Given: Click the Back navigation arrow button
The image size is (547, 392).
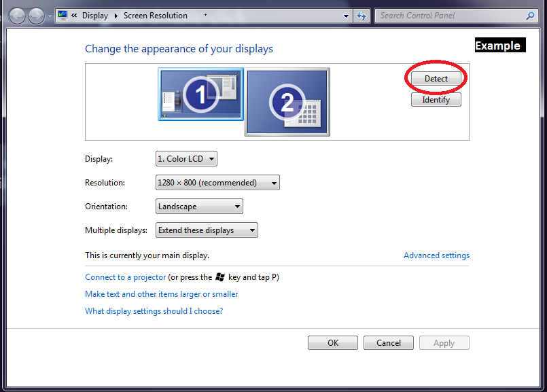Looking at the screenshot, I should coord(17,16).
